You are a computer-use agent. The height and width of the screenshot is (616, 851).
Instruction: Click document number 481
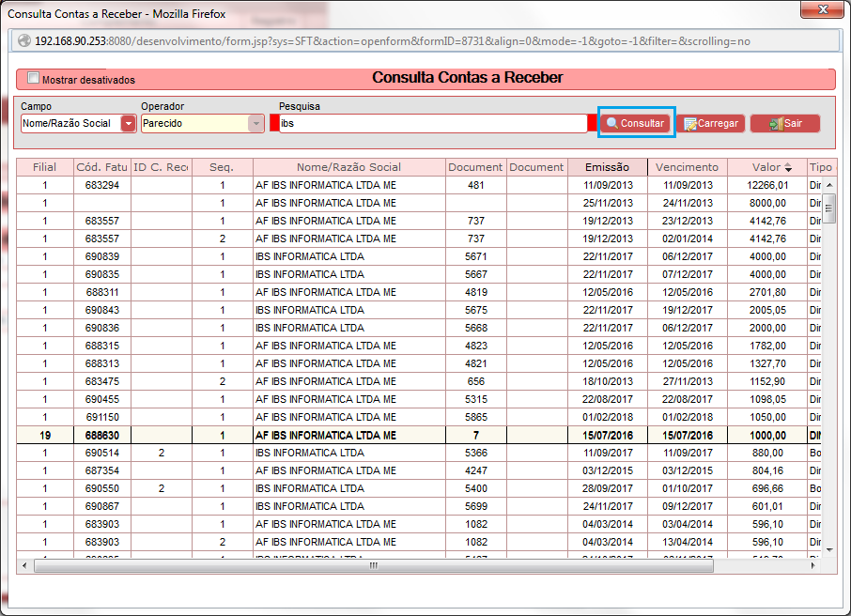[476, 185]
